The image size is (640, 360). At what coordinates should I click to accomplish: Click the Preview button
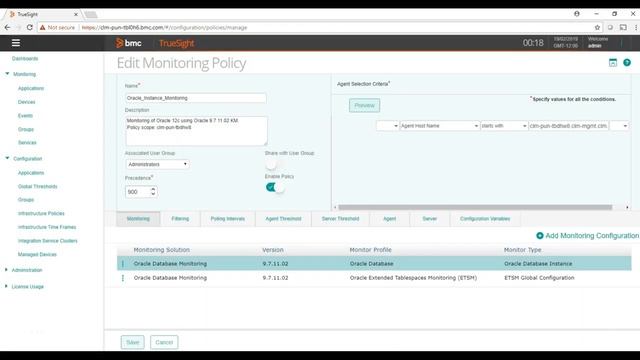pyautogui.click(x=364, y=105)
